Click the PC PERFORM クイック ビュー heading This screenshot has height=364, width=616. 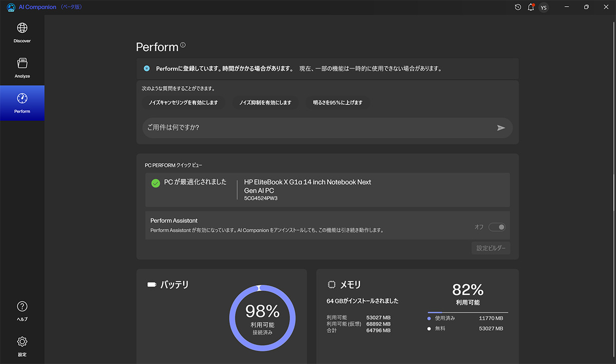pos(174,166)
